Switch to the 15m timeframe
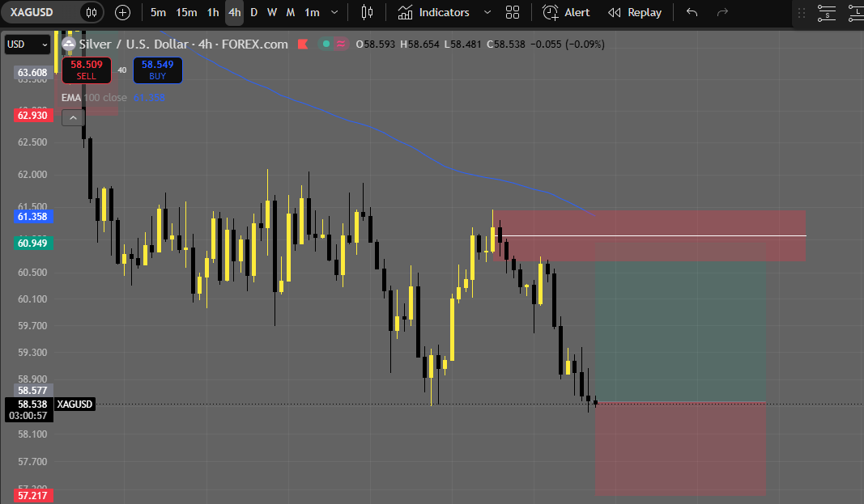The width and height of the screenshot is (864, 504). tap(186, 12)
